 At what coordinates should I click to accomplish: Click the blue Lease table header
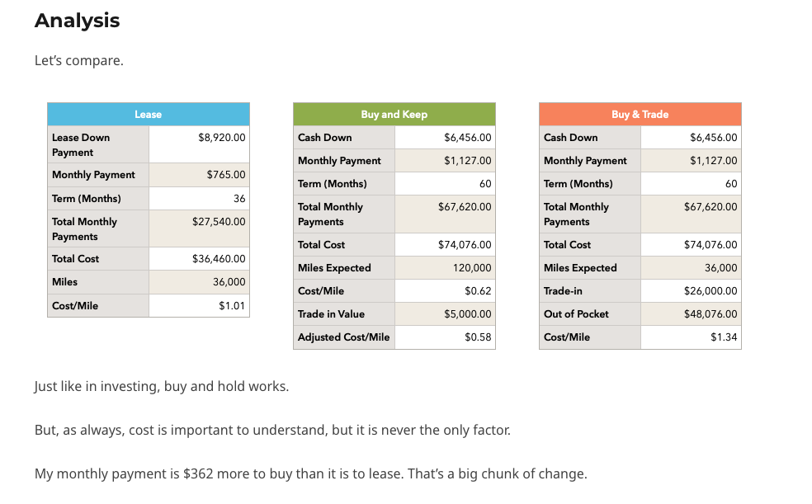tap(149, 114)
